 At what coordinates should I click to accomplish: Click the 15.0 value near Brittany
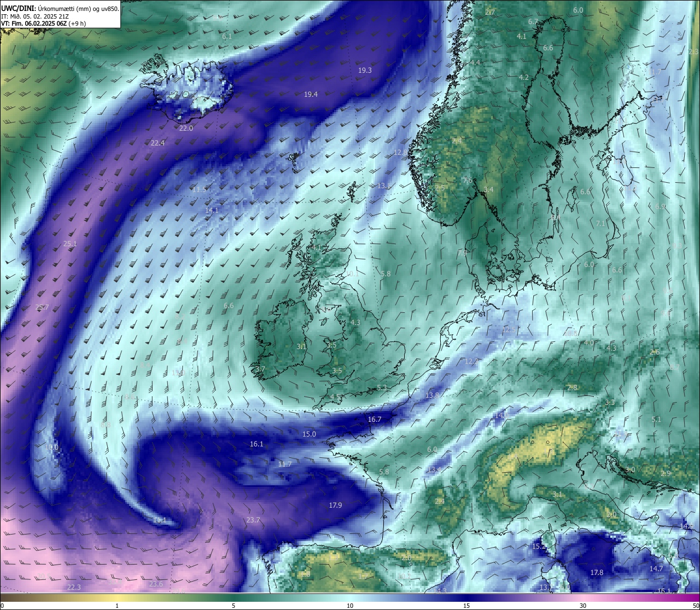[309, 434]
